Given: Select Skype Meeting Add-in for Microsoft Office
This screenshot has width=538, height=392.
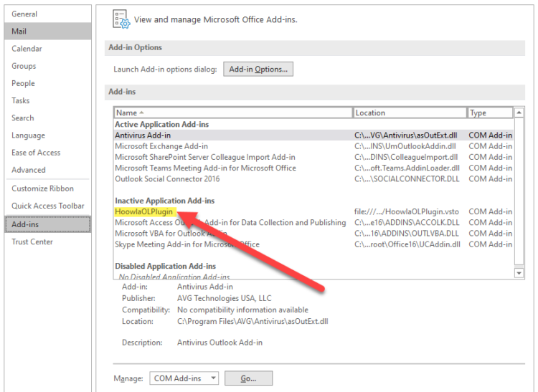Looking at the screenshot, I should (x=187, y=244).
